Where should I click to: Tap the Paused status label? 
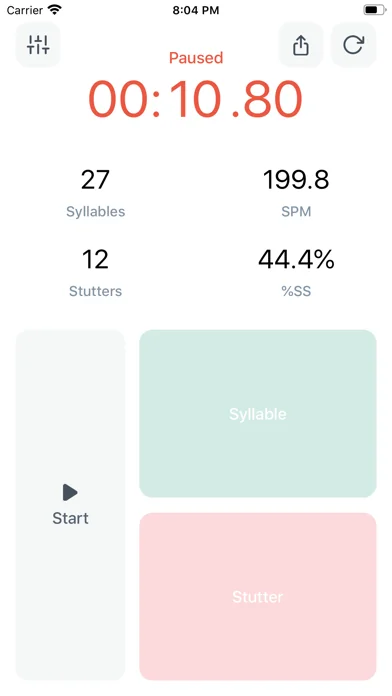click(196, 58)
